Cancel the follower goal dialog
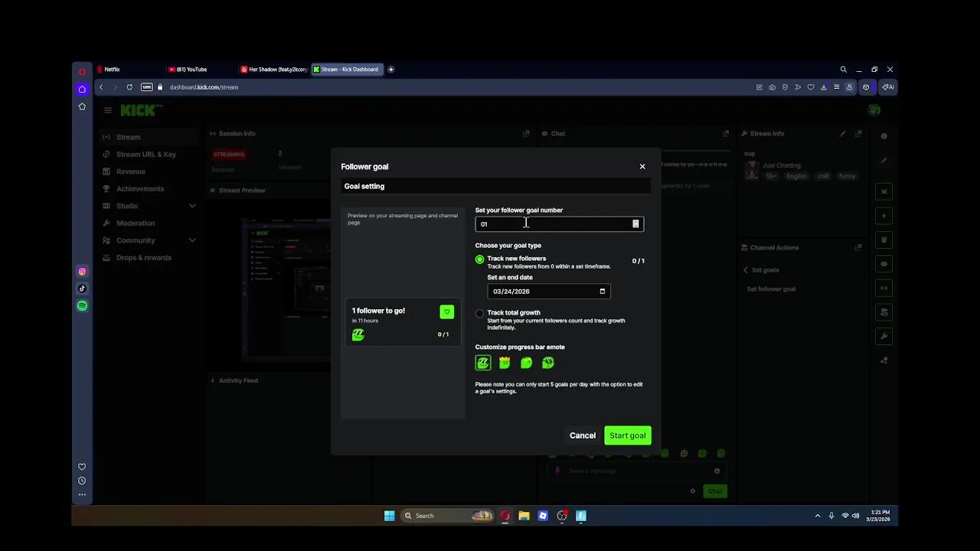Screen dimensions: 980x551 tap(583, 435)
